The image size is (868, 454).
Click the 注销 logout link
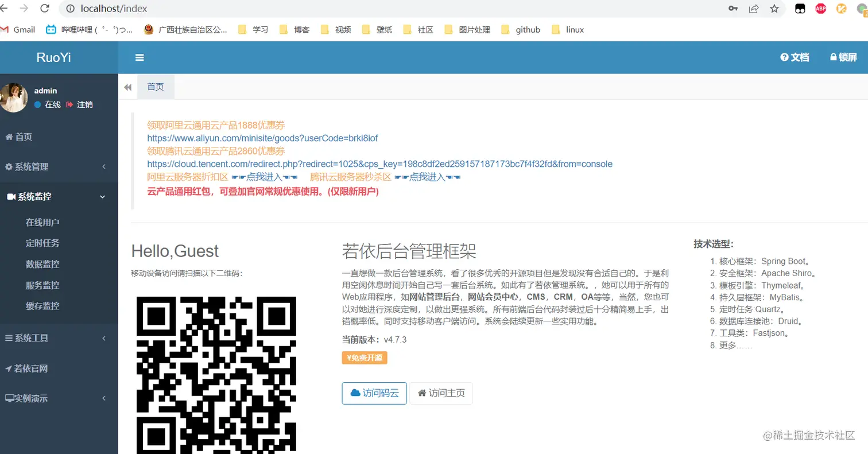(x=80, y=104)
